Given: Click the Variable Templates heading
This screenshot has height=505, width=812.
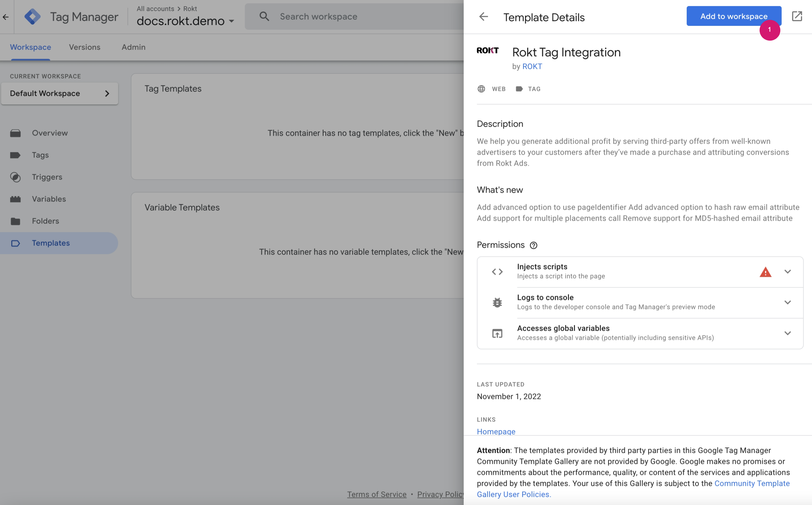Looking at the screenshot, I should 182,207.
